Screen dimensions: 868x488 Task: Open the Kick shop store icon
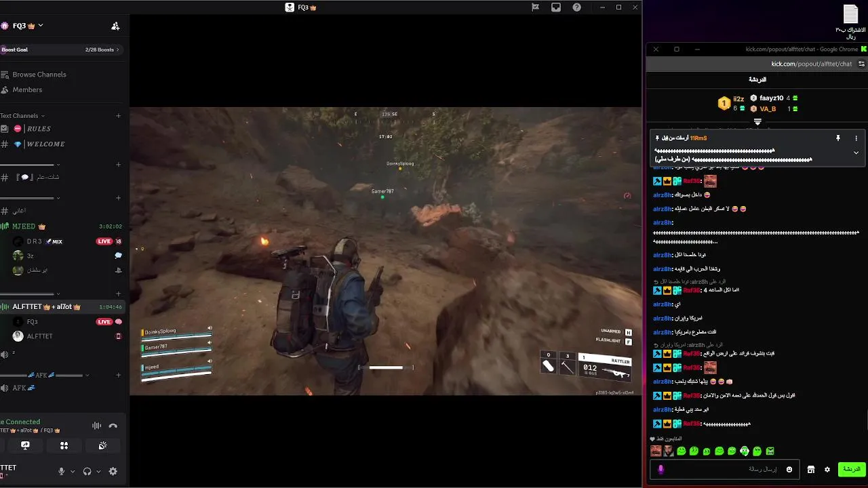click(x=811, y=469)
